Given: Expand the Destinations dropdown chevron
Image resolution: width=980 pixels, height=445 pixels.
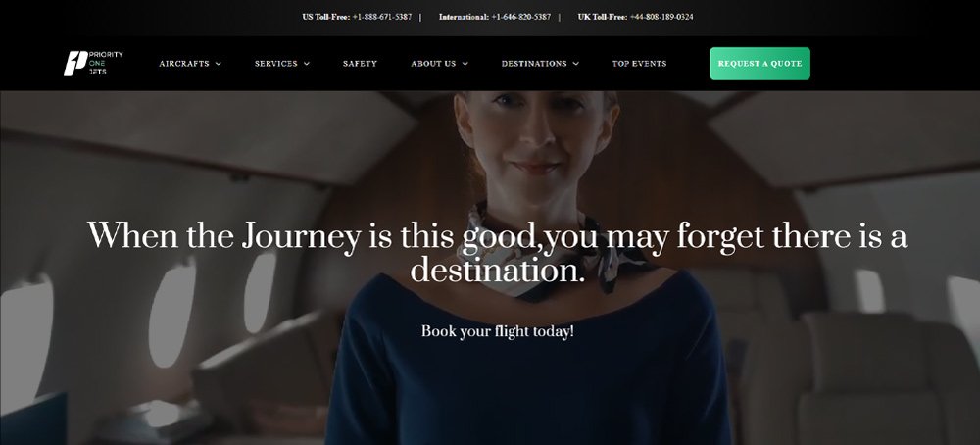Looking at the screenshot, I should click(x=575, y=63).
